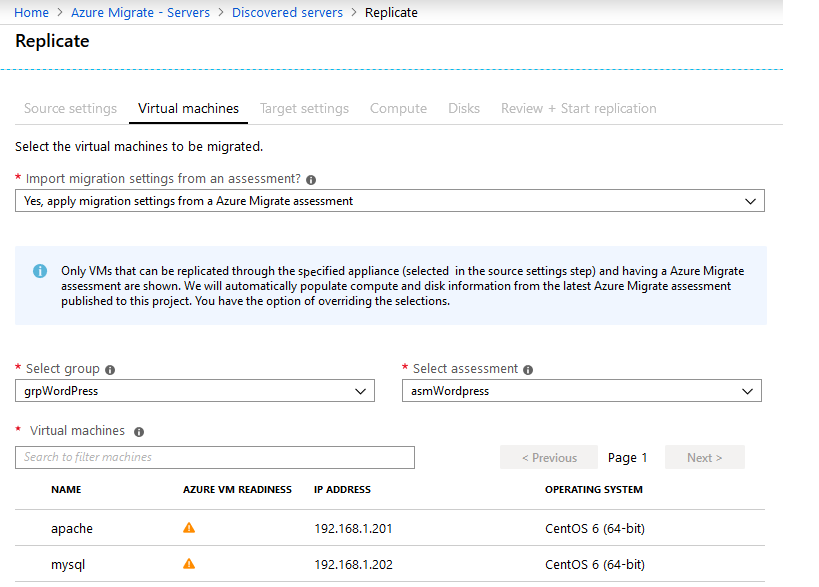819x587 pixels.
Task: Open the Compute tab
Action: [399, 109]
